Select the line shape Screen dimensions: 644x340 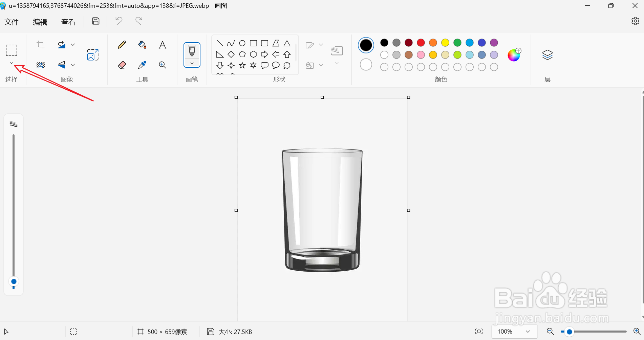pos(220,43)
